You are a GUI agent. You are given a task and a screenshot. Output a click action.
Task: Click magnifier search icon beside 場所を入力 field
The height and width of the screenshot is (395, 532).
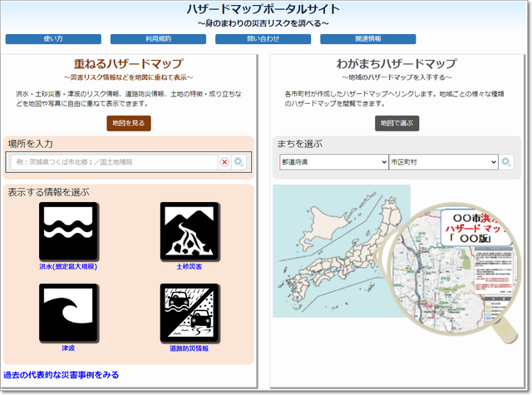click(239, 162)
